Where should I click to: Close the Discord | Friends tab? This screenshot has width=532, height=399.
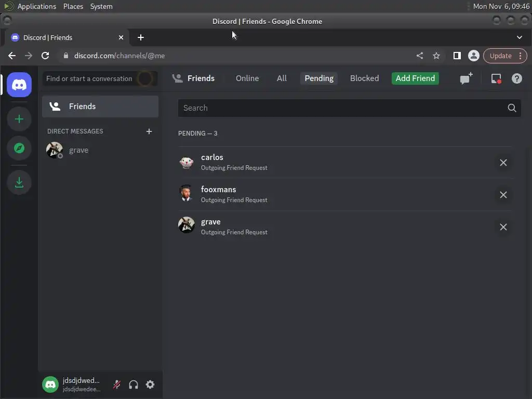[x=121, y=37]
